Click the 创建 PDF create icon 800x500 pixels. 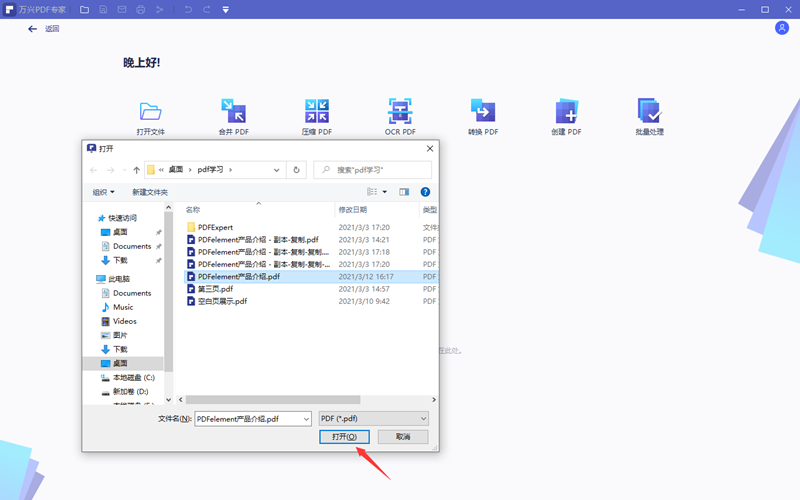[566, 111]
